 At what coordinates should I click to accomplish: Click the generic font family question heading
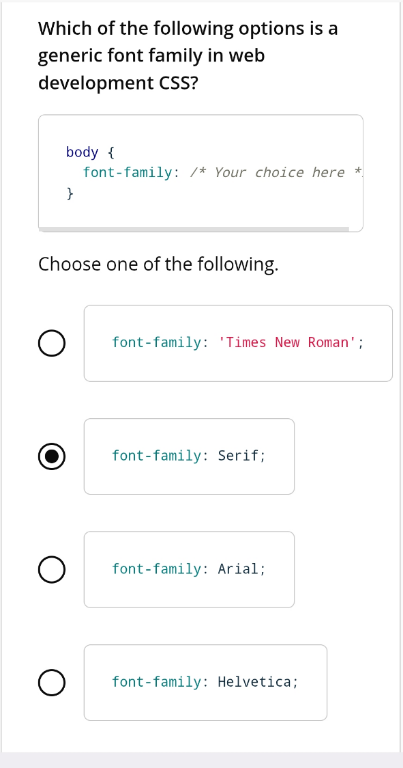coord(188,56)
